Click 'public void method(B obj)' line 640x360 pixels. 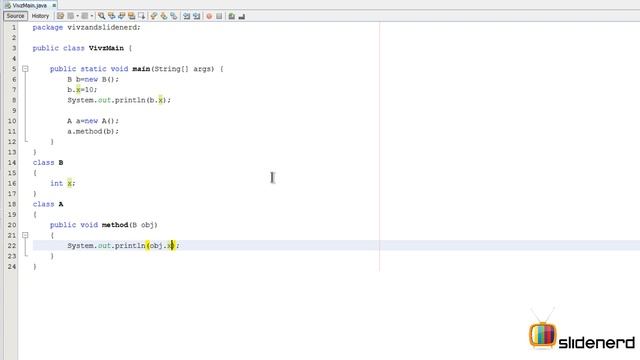pyautogui.click(x=104, y=225)
